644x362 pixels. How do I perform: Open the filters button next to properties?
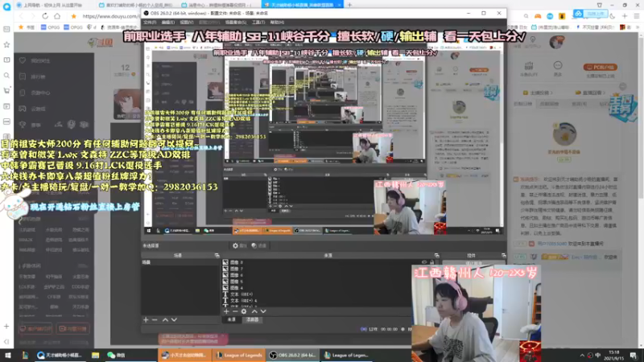[258, 245]
